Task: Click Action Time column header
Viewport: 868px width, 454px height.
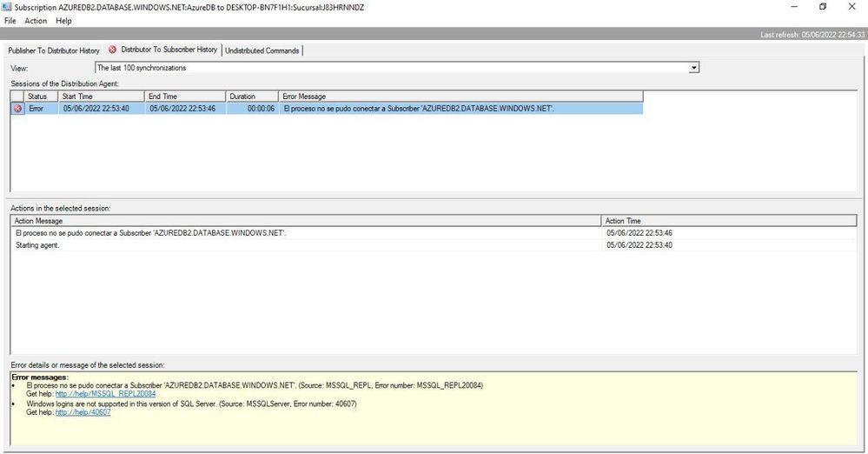Action: (x=728, y=221)
